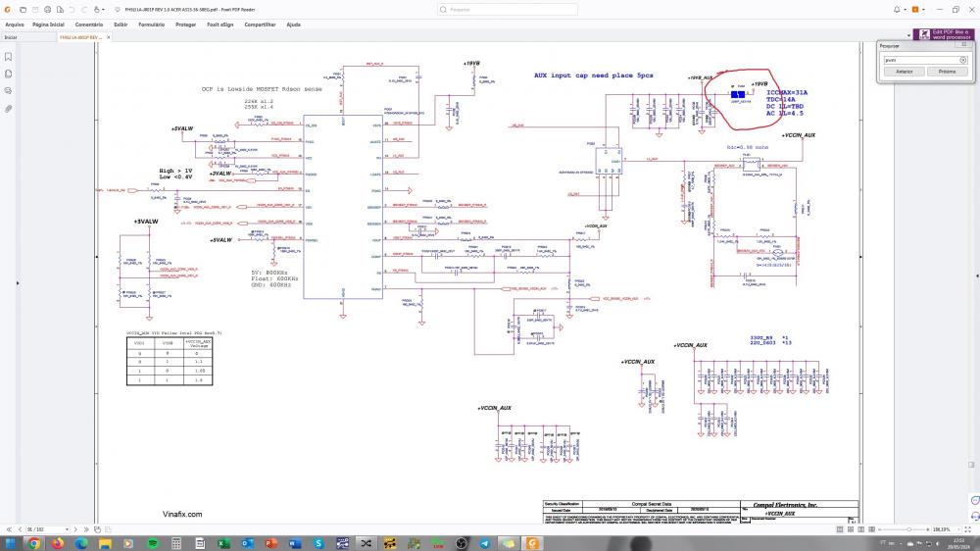The width and height of the screenshot is (980, 551).
Task: Click the top Pesquisar search box
Action: click(508, 10)
